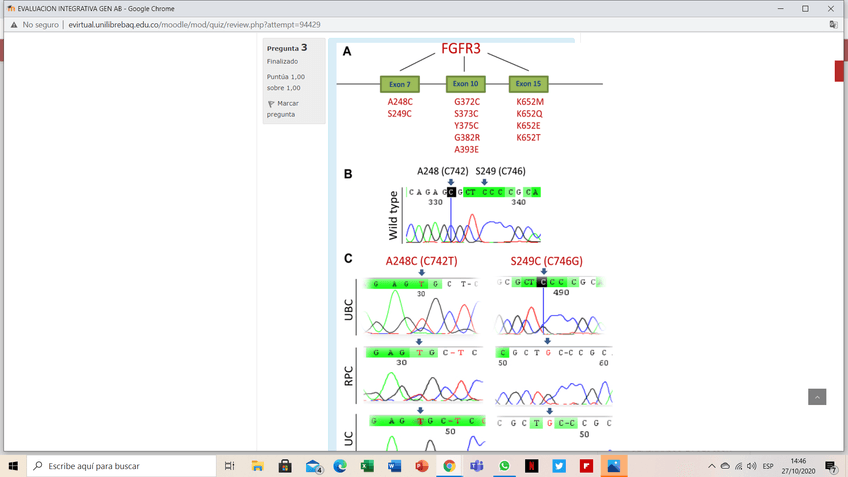Open the Windows Start menu
This screenshot has height=477, width=848.
(x=13, y=466)
